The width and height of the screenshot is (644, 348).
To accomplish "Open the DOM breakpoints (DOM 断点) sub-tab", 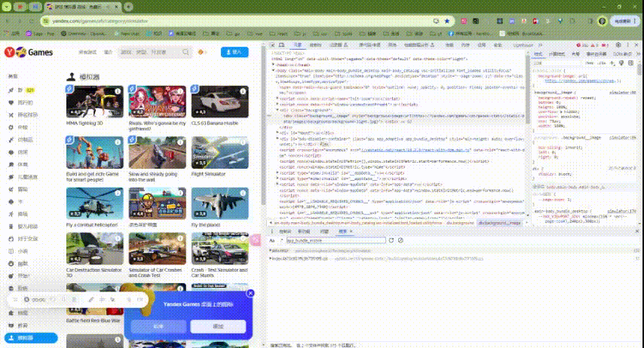I will click(x=622, y=54).
